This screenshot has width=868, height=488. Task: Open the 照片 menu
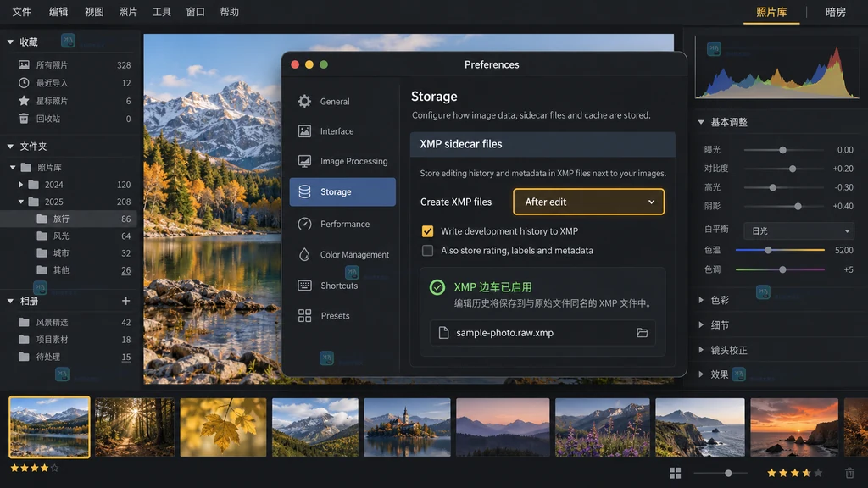(x=128, y=12)
